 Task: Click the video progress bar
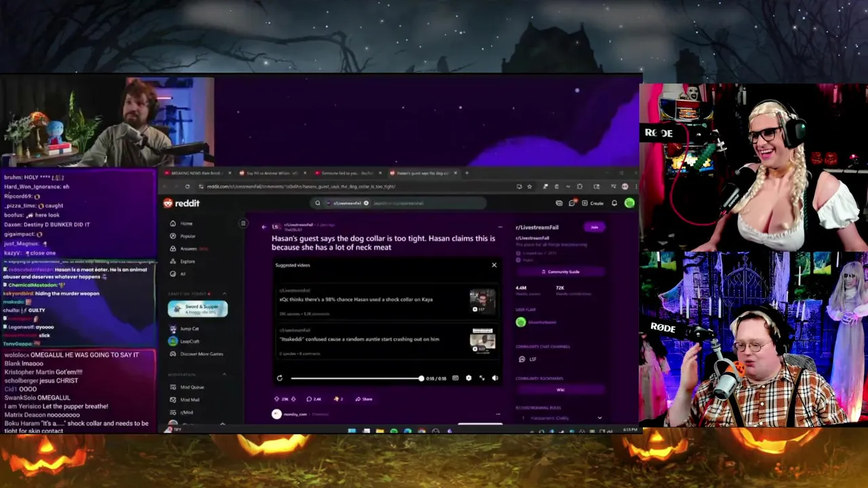(x=355, y=378)
